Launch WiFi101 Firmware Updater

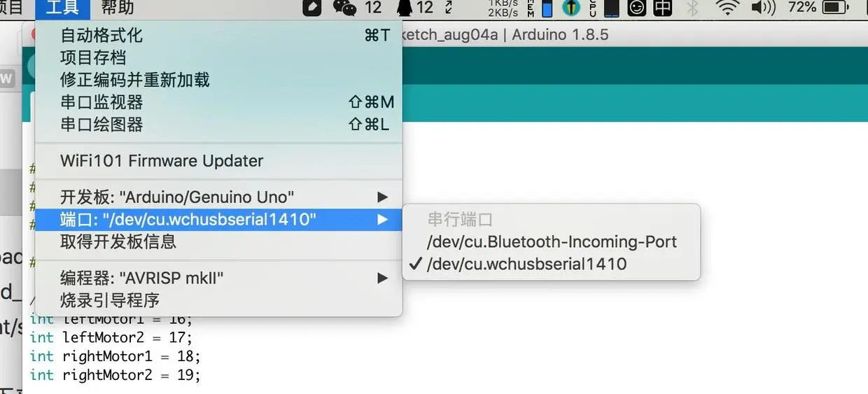[218, 161]
